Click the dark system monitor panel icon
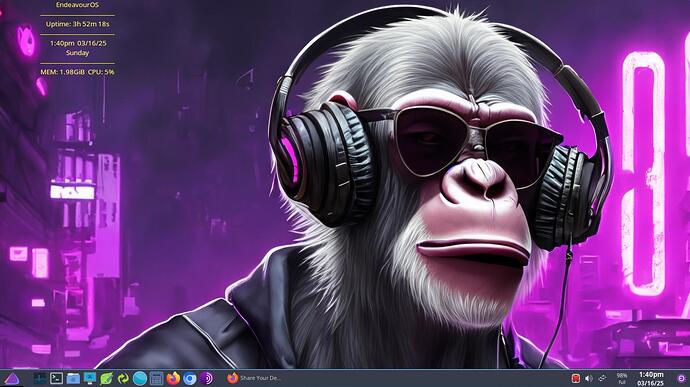 (40, 378)
